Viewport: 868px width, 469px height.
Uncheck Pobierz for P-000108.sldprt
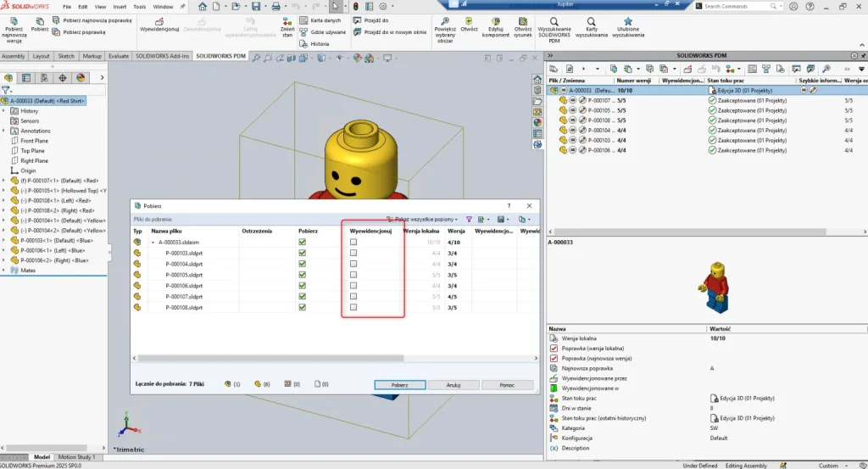pos(303,307)
